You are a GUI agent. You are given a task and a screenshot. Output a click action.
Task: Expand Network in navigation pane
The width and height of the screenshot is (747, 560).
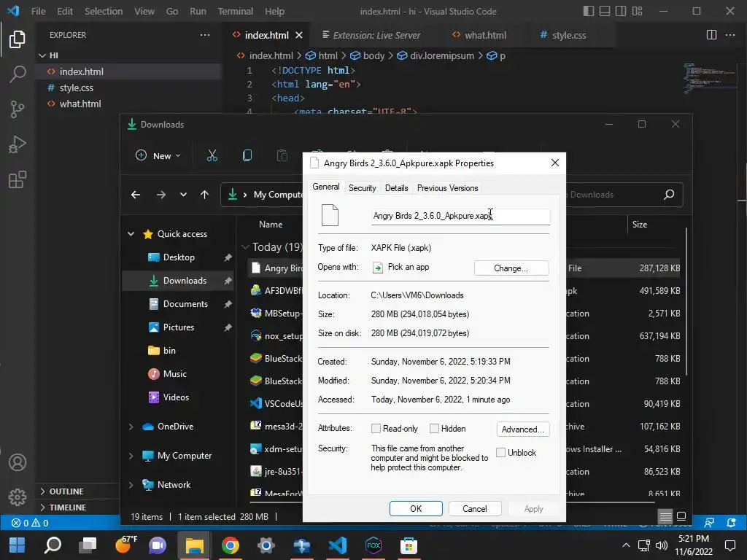(131, 485)
